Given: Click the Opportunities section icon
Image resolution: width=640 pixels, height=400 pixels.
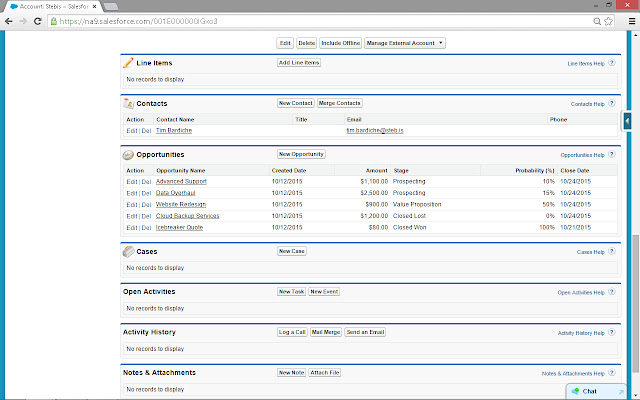Looking at the screenshot, I should [x=128, y=155].
